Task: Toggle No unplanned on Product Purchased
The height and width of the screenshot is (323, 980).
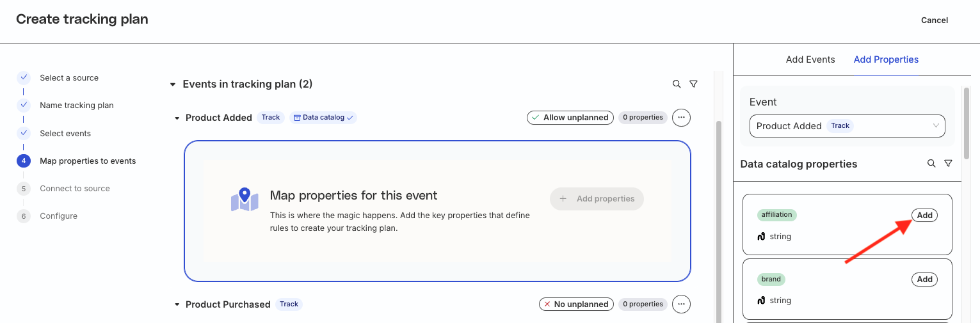Action: [x=576, y=304]
